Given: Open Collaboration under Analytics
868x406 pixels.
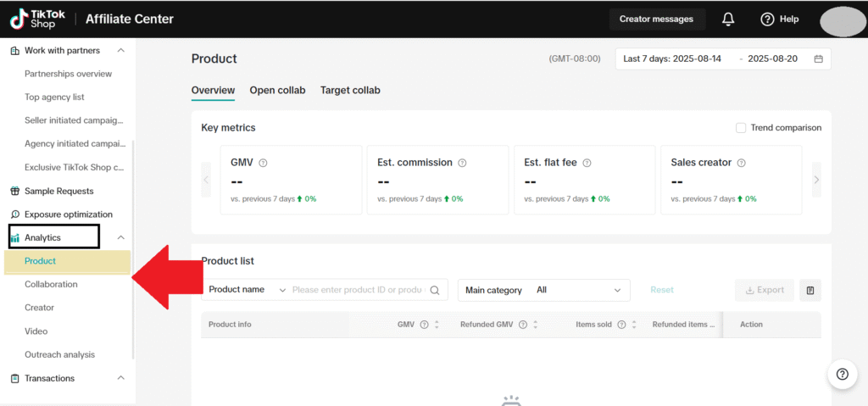Looking at the screenshot, I should click(x=51, y=285).
